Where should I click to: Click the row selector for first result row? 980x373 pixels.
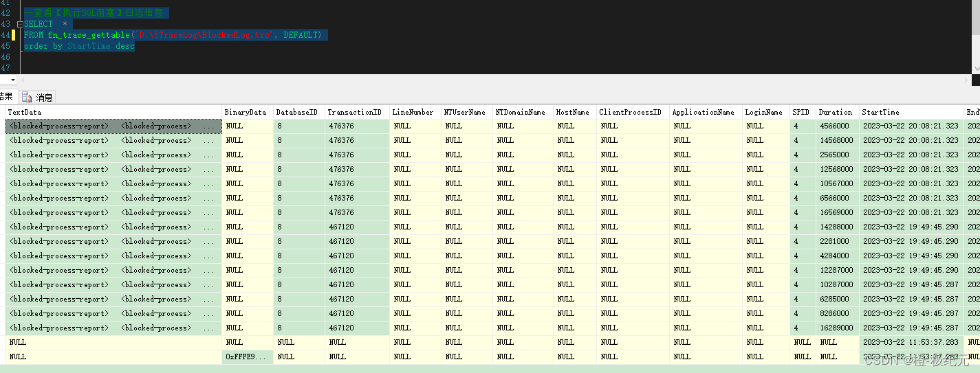tap(2, 126)
